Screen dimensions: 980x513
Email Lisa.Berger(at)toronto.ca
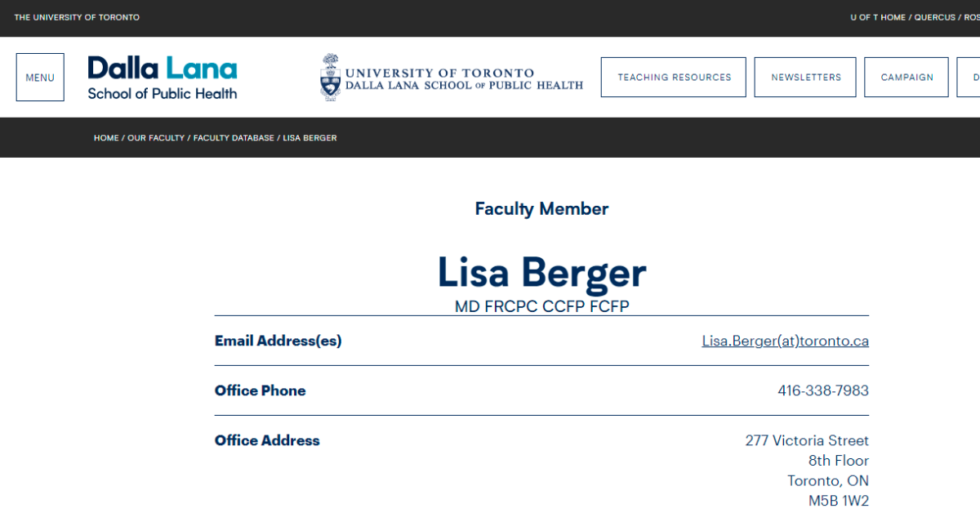[786, 341]
